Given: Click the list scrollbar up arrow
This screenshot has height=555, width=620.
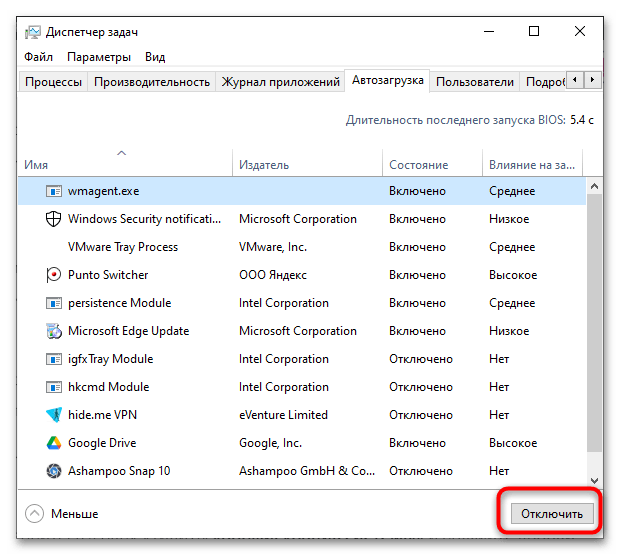Looking at the screenshot, I should (594, 187).
